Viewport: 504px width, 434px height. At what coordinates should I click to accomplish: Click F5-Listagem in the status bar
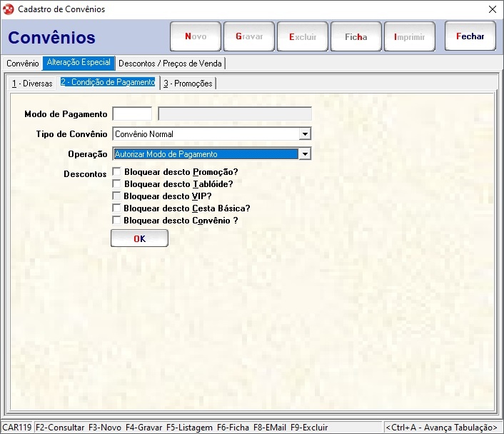(x=189, y=428)
